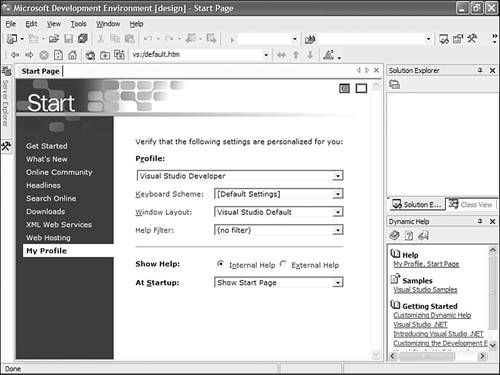Open Customizing Dynamic Help link

point(432,315)
